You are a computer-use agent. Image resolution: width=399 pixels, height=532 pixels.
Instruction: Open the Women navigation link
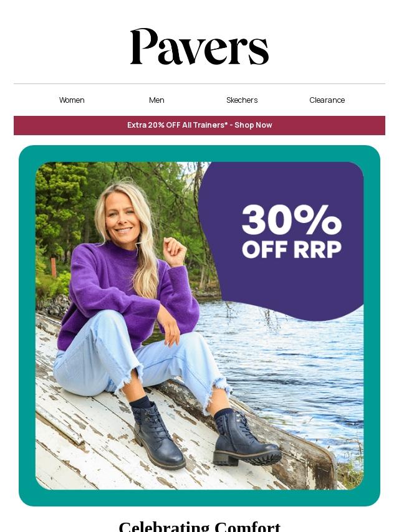[x=72, y=100]
